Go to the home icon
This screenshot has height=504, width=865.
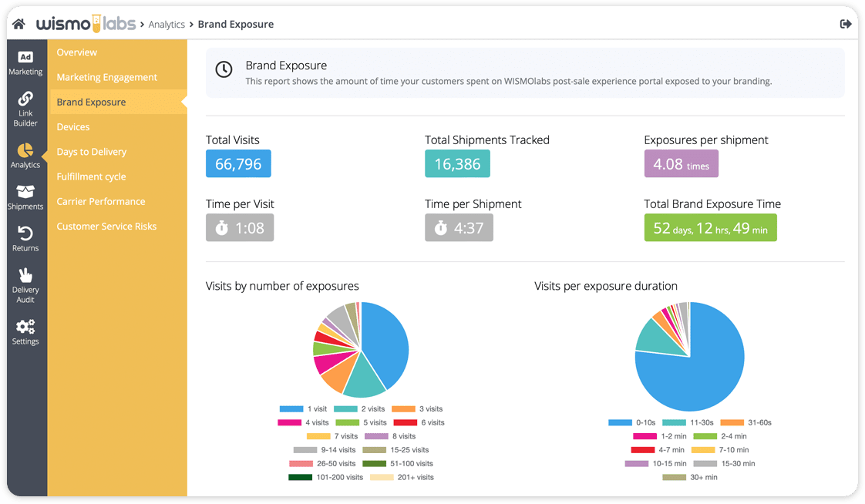pos(19,24)
